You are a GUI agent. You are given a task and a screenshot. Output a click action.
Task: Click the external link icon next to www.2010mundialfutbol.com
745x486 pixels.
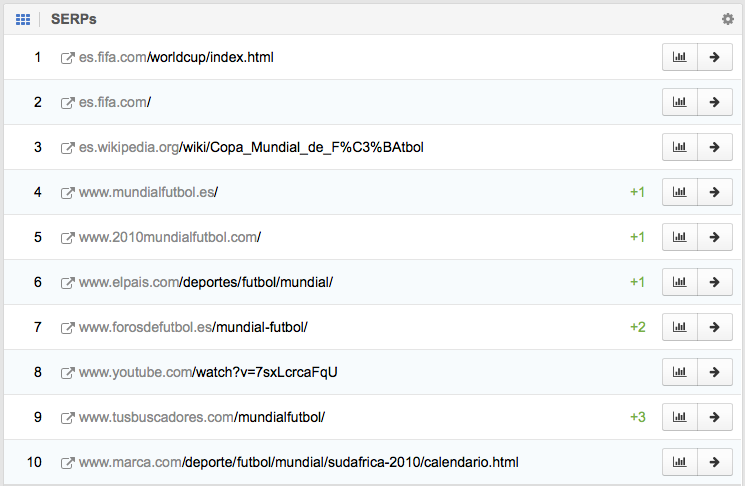click(x=68, y=237)
